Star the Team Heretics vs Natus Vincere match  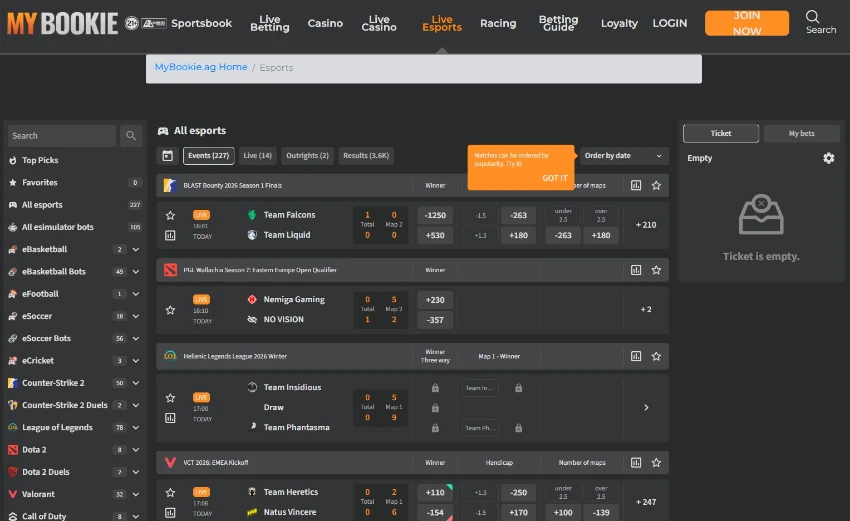coord(170,492)
